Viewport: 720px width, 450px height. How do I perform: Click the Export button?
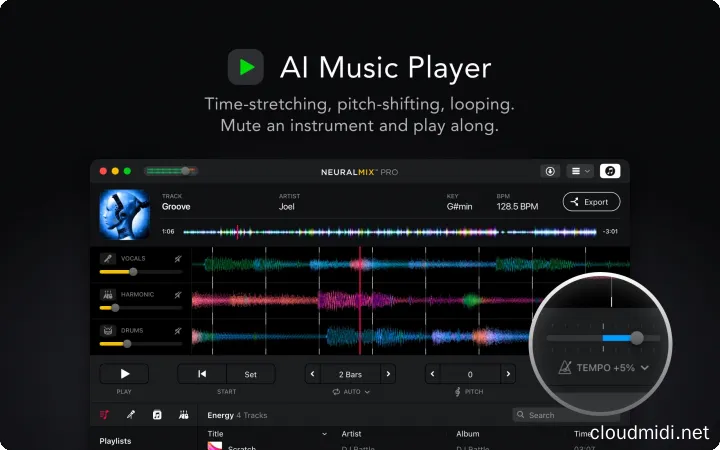coord(591,202)
